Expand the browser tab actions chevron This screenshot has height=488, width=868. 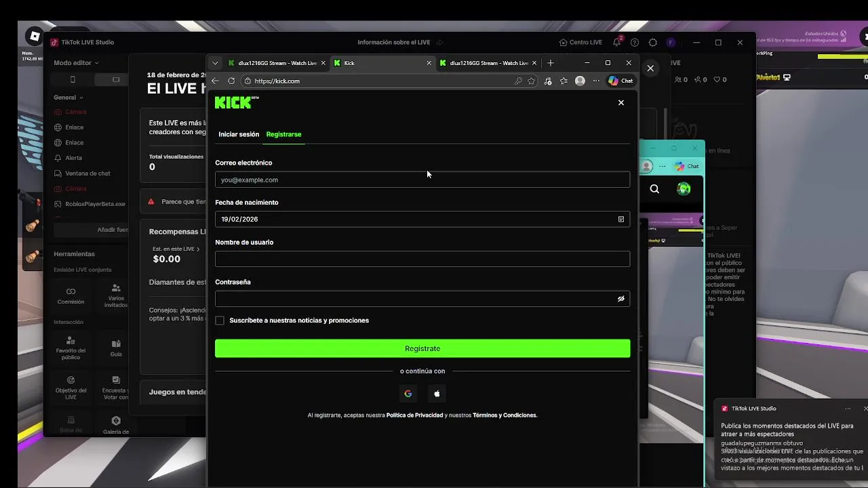pos(215,63)
